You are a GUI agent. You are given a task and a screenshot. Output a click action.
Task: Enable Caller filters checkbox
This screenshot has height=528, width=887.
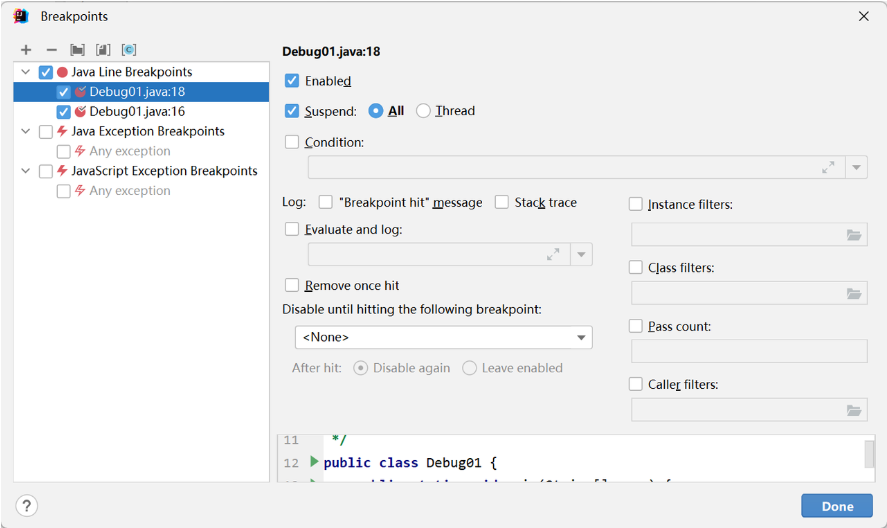(x=636, y=384)
